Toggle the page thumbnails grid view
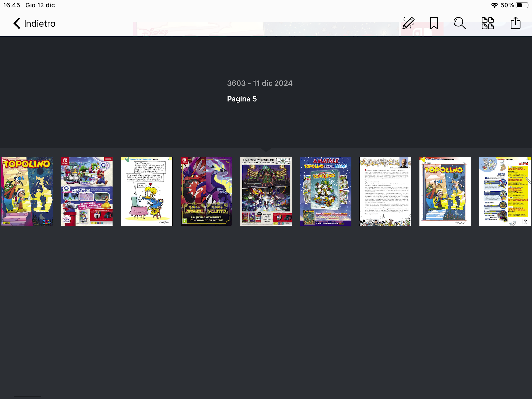Image resolution: width=532 pixels, height=399 pixels. [x=488, y=23]
